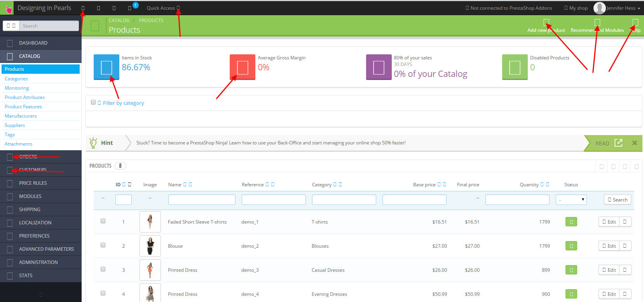Click the shop logo beside Designing in Pearls
Screen dimensions: 644x302
pyautogui.click(x=7, y=8)
